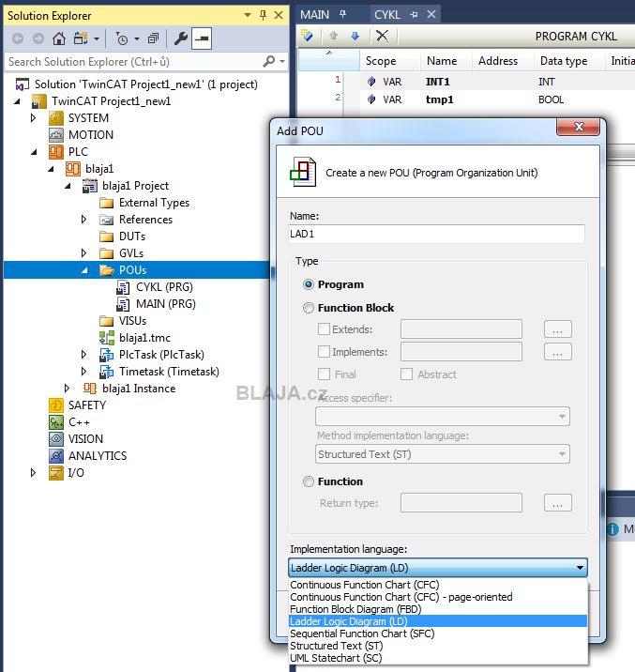Select MAIN (PRG) in the tree
The width and height of the screenshot is (635, 672).
coord(166,304)
